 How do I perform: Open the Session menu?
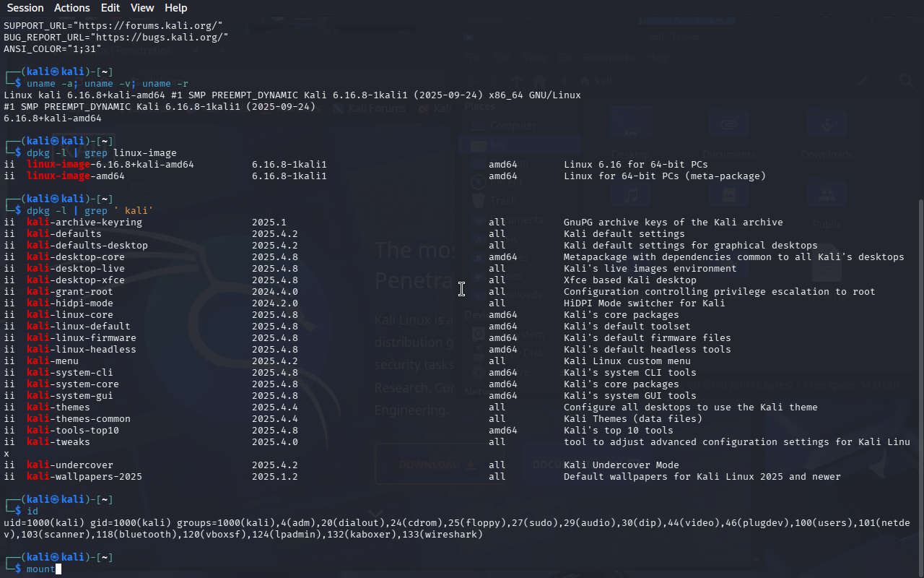click(25, 8)
